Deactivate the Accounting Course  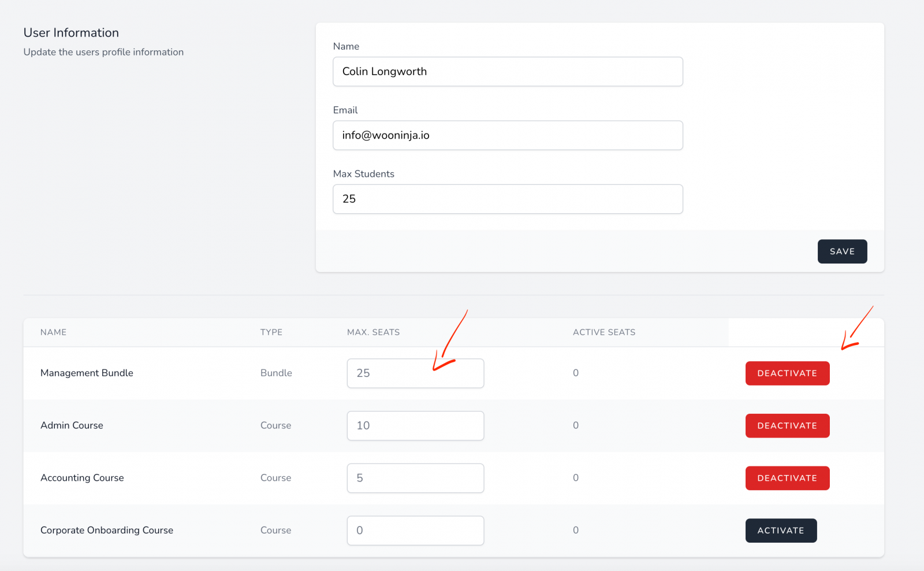tap(787, 478)
